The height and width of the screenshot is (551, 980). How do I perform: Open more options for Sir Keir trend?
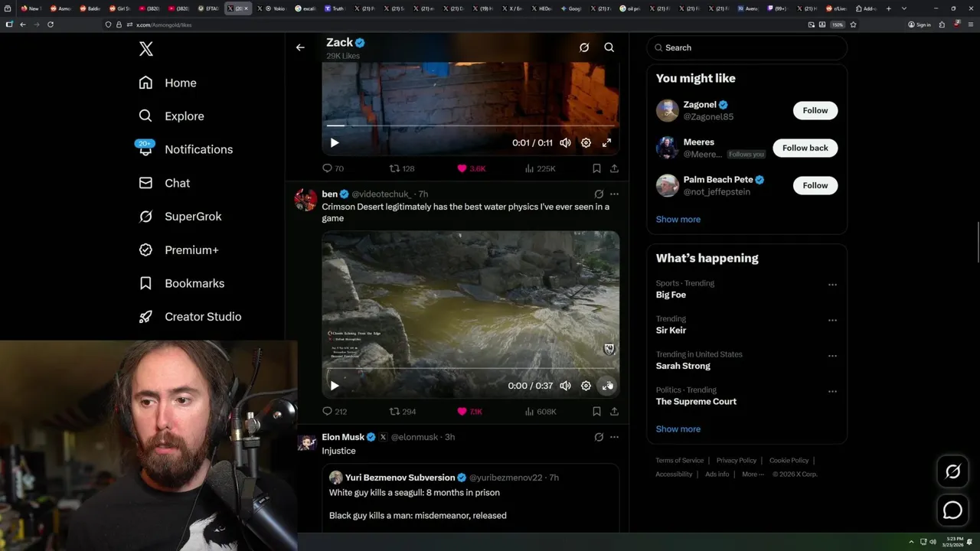(x=832, y=321)
